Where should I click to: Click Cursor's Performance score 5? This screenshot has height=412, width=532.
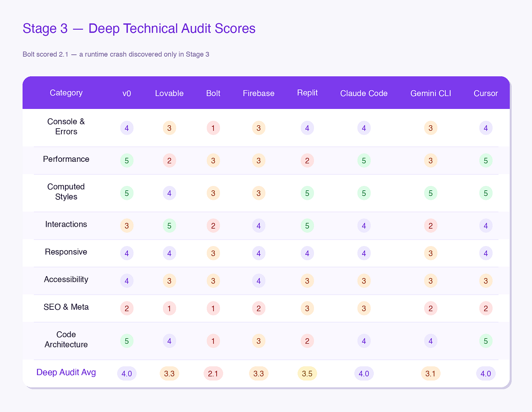pyautogui.click(x=486, y=161)
